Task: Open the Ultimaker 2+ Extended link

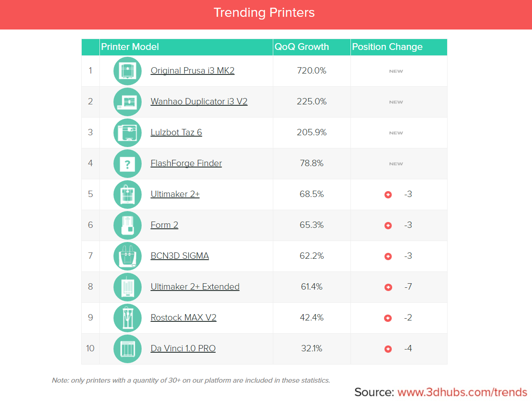Action: click(195, 287)
